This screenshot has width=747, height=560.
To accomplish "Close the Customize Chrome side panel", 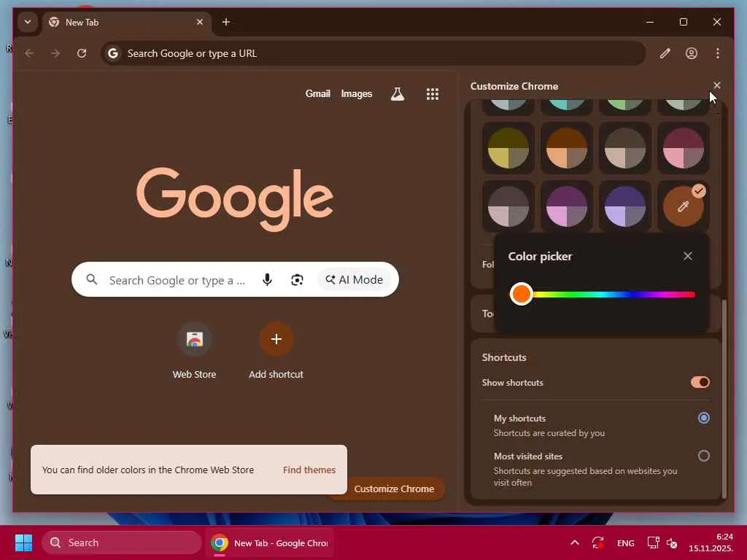I will click(717, 85).
